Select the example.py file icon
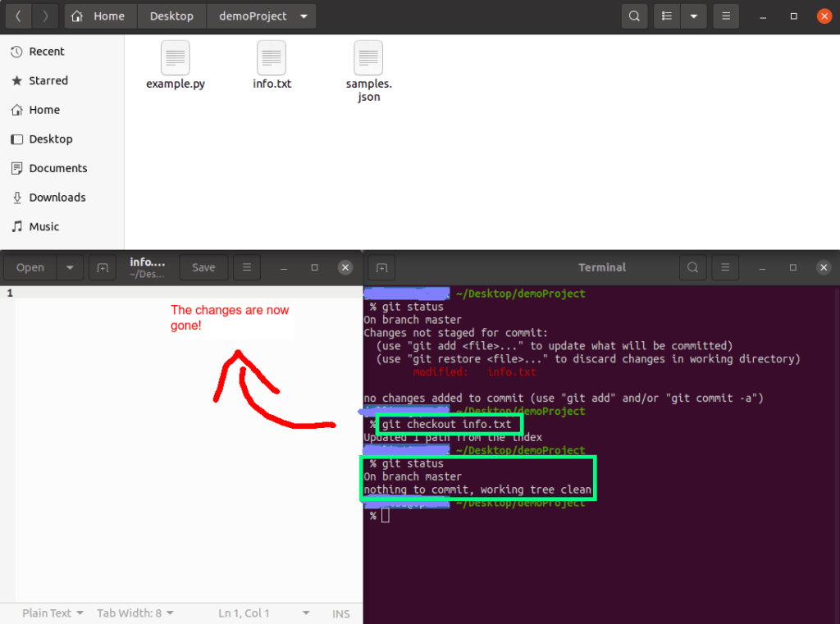Image resolution: width=840 pixels, height=624 pixels. 176,58
